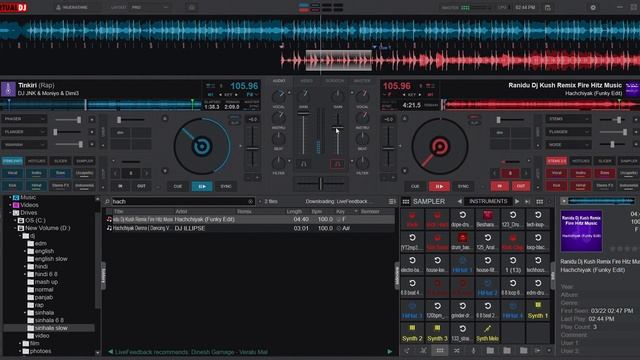Trigger the HiHat 2 sampler pad
640x360 pixels.
(487, 287)
